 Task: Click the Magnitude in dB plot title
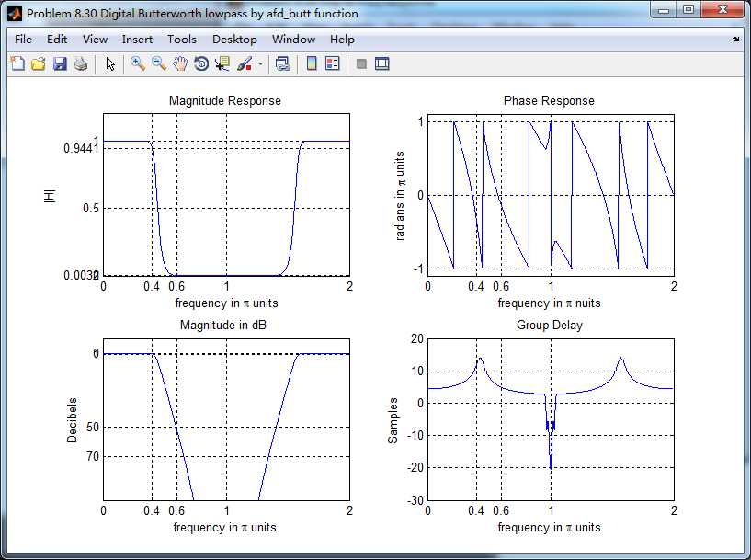point(223,325)
